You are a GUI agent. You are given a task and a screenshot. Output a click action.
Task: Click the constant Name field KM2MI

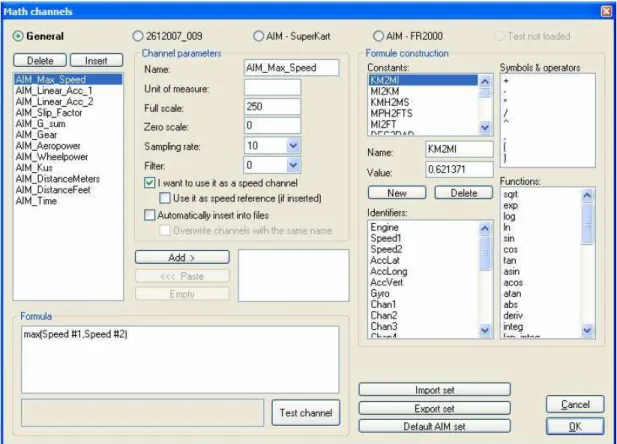point(459,149)
